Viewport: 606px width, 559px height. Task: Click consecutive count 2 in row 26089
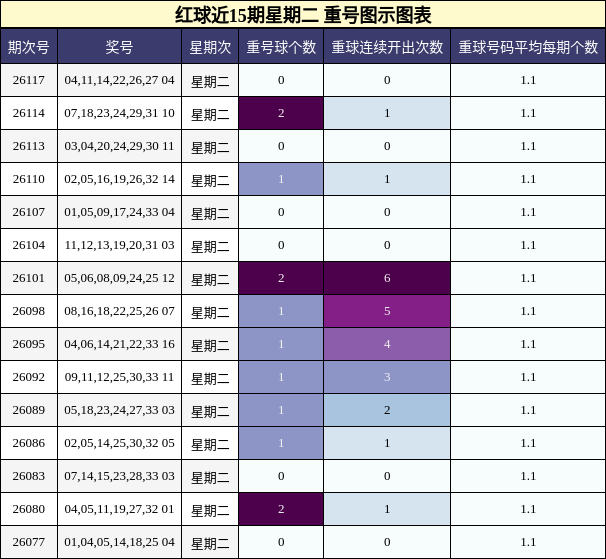click(387, 410)
